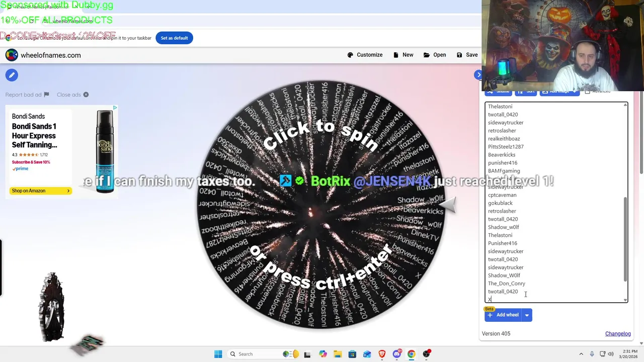644x362 pixels.
Task: Open Outlook from the taskbar
Action: point(367,354)
